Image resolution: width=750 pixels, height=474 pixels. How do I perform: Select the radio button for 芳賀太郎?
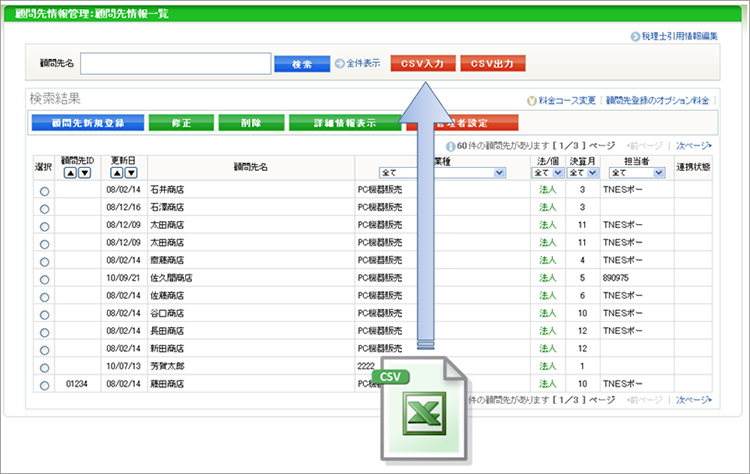click(44, 368)
